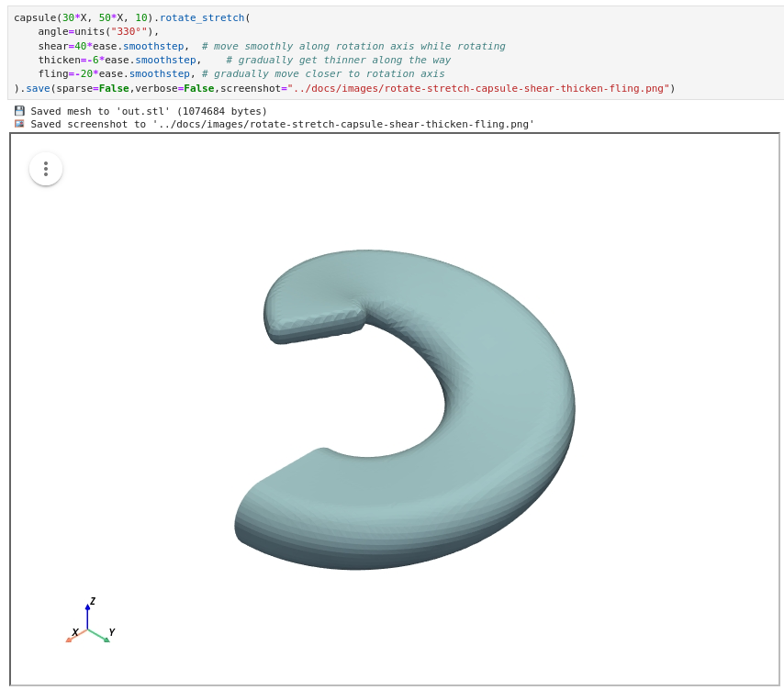The width and height of the screenshot is (784, 690).
Task: Open the three-dot viewer menu button
Action: point(46,169)
